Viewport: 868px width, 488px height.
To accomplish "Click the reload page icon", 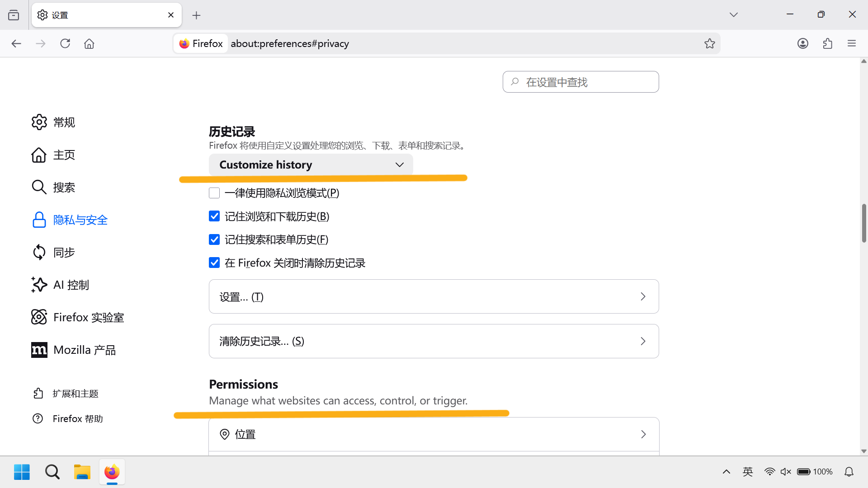I will [x=65, y=43].
